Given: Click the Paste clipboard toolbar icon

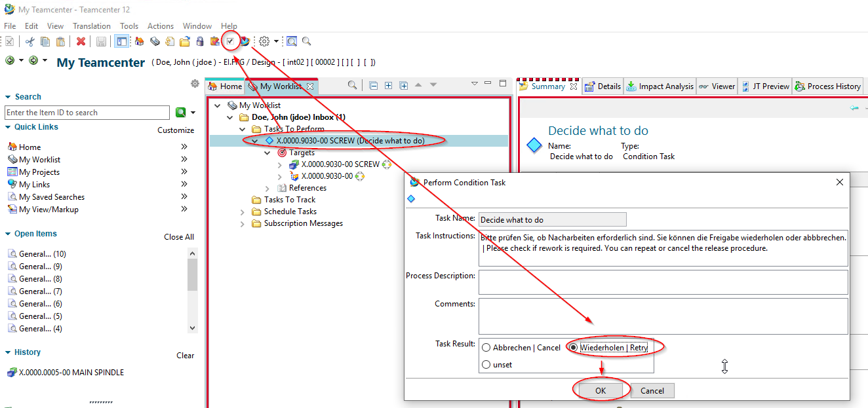Looking at the screenshot, I should (60, 41).
